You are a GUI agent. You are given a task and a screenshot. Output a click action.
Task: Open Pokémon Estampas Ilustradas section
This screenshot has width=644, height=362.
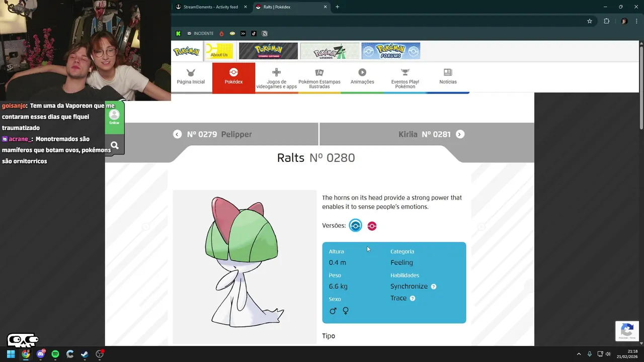319,77
